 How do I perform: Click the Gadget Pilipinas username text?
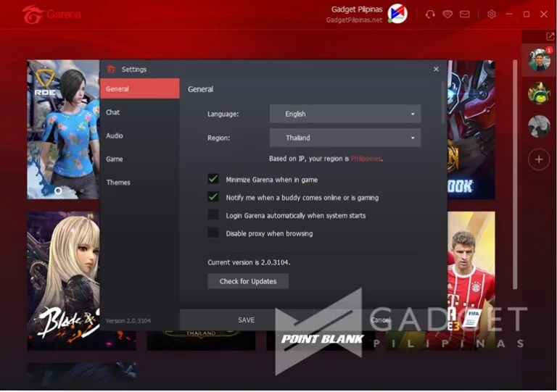pyautogui.click(x=357, y=9)
